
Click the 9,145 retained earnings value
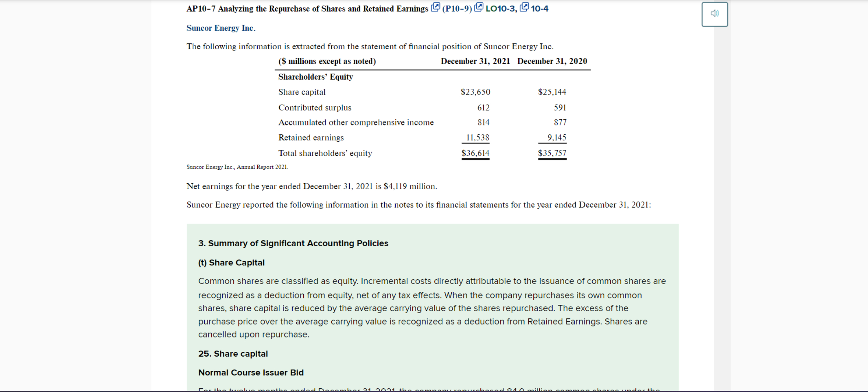[x=557, y=138]
